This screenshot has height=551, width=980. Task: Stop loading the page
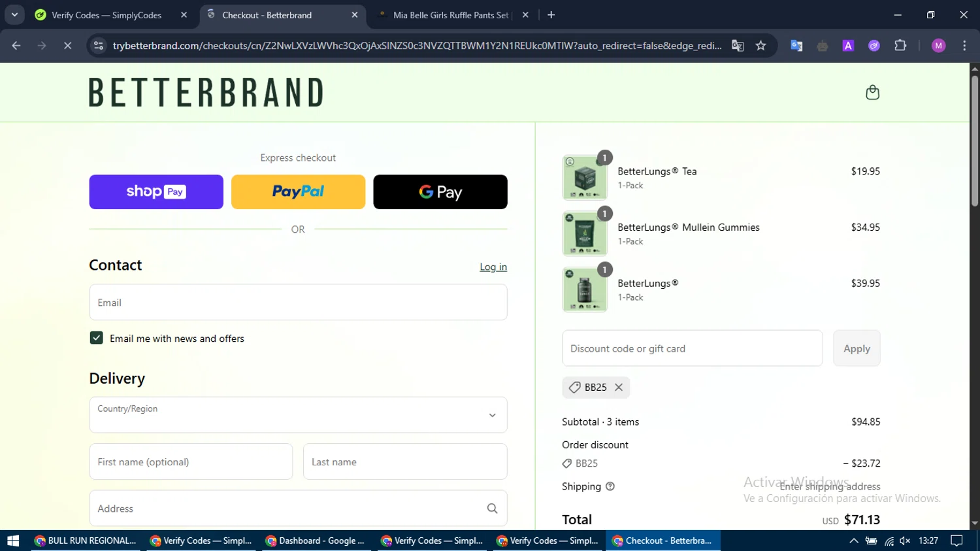coord(67,46)
